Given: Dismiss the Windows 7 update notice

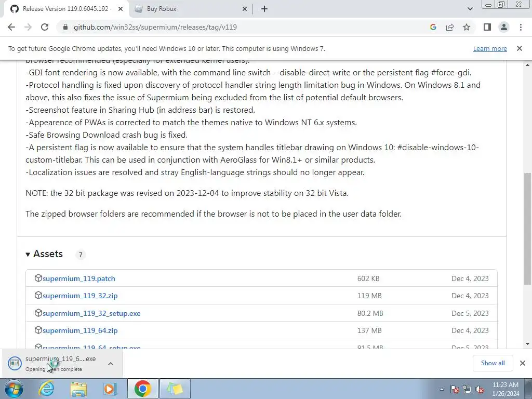Looking at the screenshot, I should pos(520,48).
